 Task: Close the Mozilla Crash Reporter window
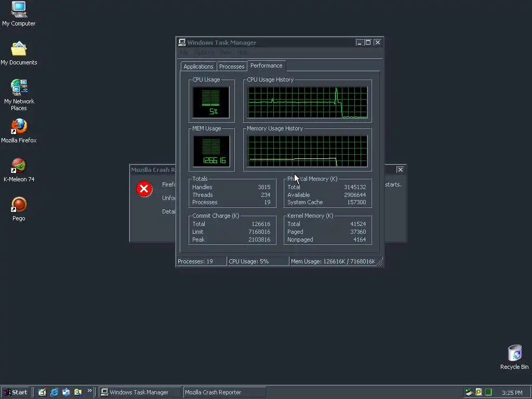click(401, 170)
